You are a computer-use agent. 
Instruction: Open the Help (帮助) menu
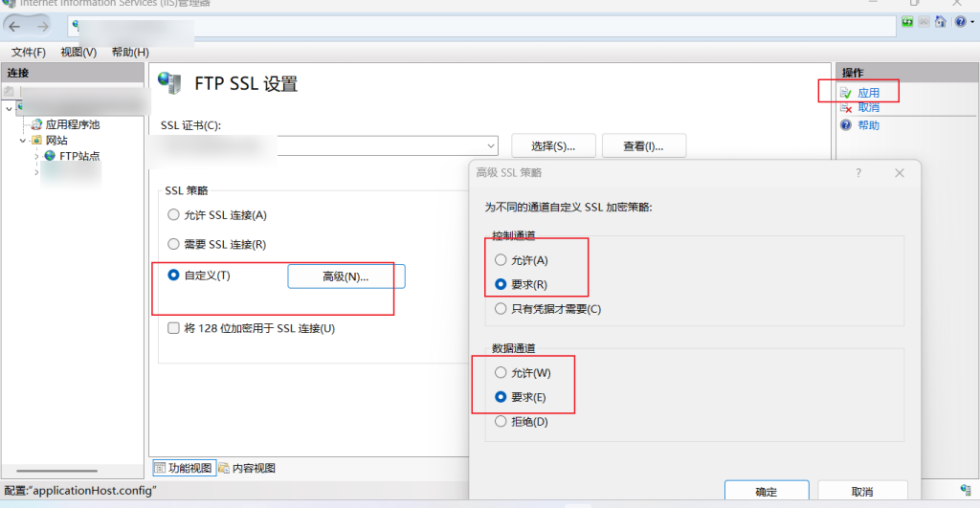coord(130,53)
